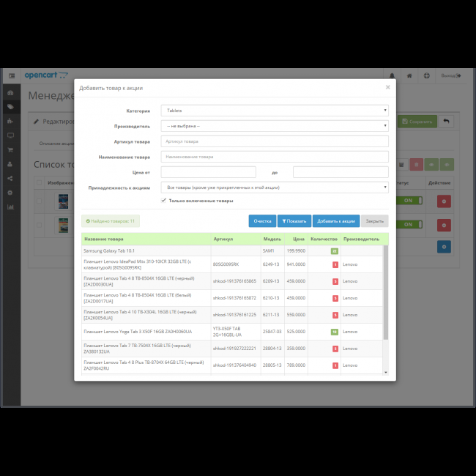Click the home icon in header
The image size is (476, 476).
409,75
